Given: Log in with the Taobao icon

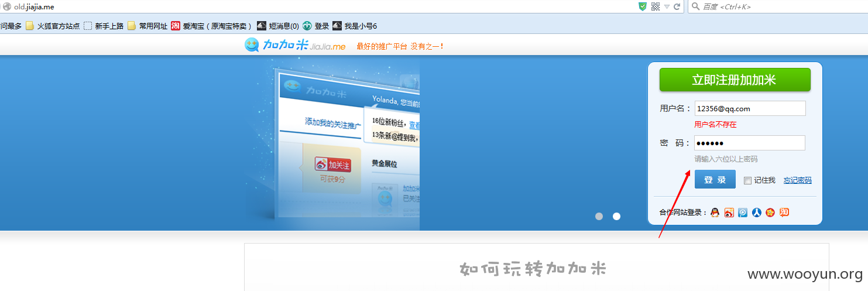Looking at the screenshot, I should point(784,213).
